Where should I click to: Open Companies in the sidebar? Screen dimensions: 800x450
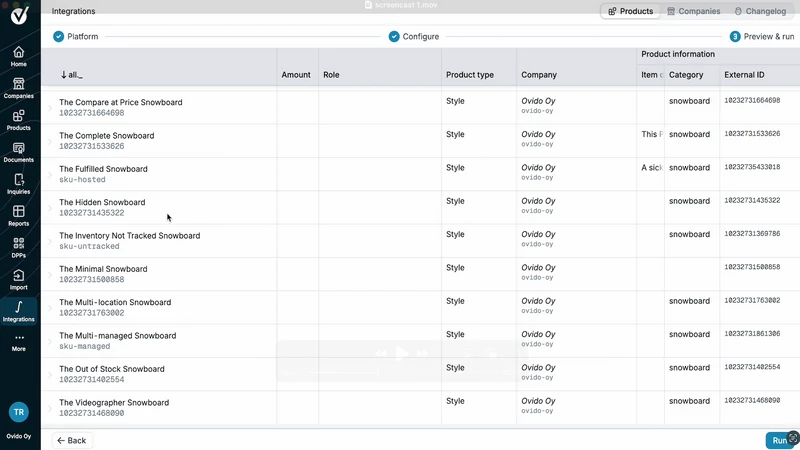[18, 88]
